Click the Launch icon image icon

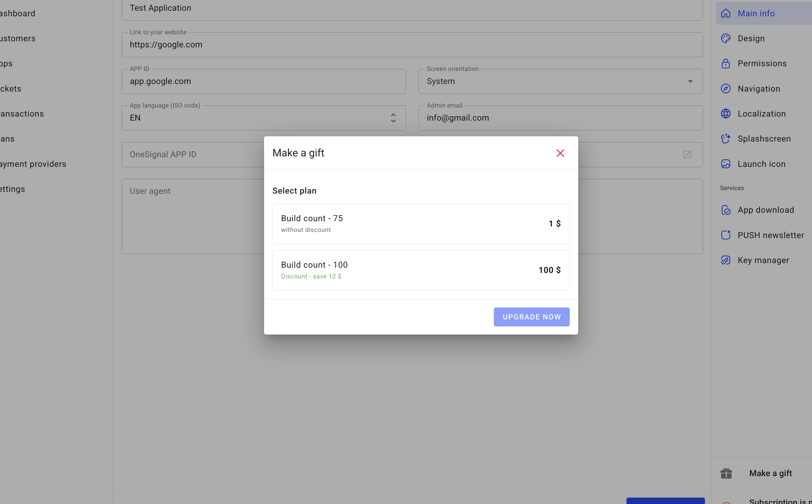point(725,164)
